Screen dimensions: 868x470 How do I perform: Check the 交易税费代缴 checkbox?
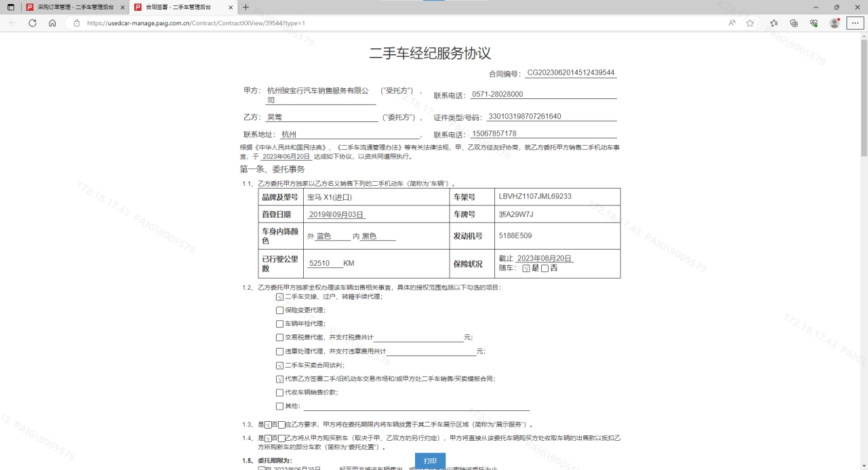(x=279, y=337)
